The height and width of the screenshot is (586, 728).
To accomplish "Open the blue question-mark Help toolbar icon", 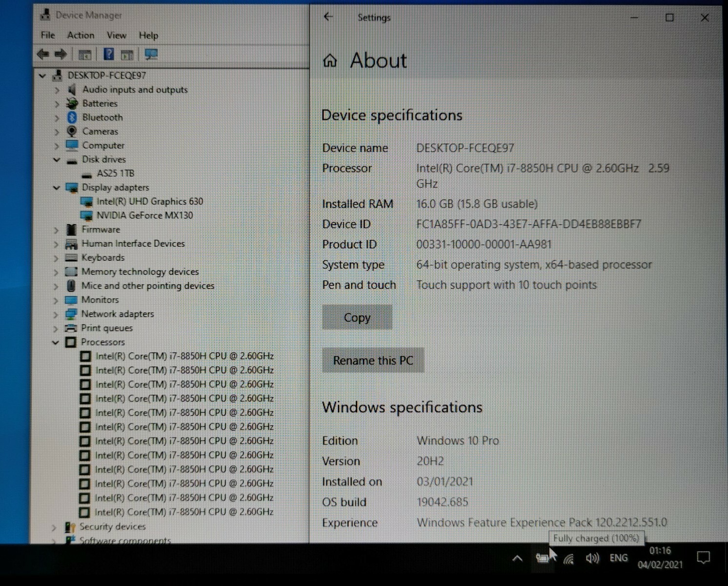I will [109, 54].
